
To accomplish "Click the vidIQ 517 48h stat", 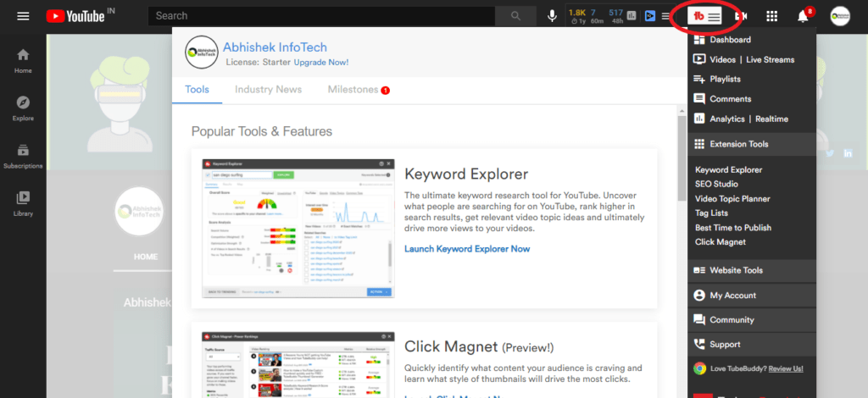I will 615,16.
